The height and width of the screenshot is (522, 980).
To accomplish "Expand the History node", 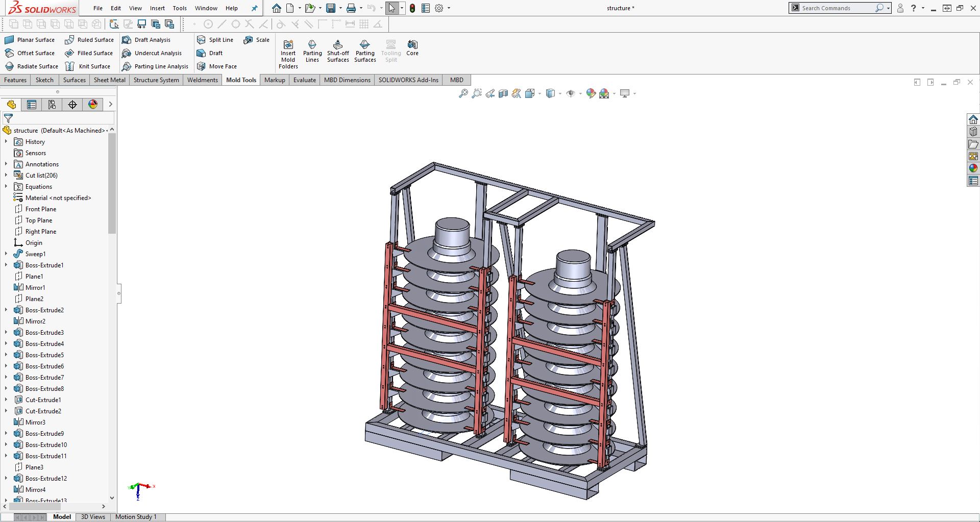I will [6, 141].
